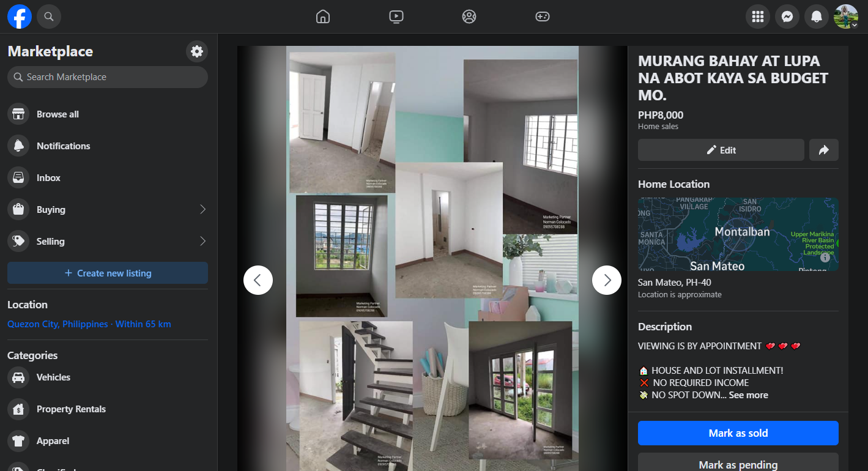
Task: Open the Buying section
Action: [x=108, y=210]
